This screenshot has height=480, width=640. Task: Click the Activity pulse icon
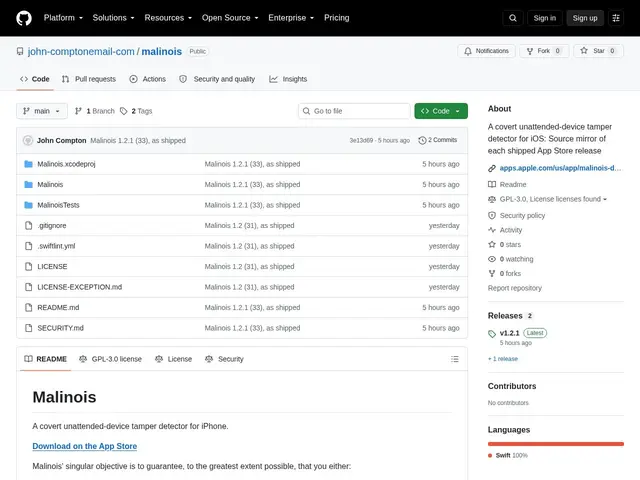tap(492, 230)
